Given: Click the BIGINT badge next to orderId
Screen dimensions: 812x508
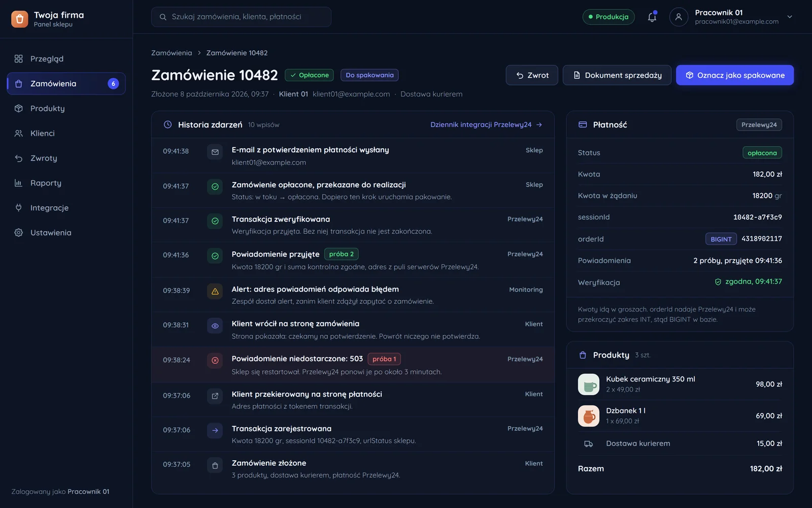Looking at the screenshot, I should click(721, 239).
